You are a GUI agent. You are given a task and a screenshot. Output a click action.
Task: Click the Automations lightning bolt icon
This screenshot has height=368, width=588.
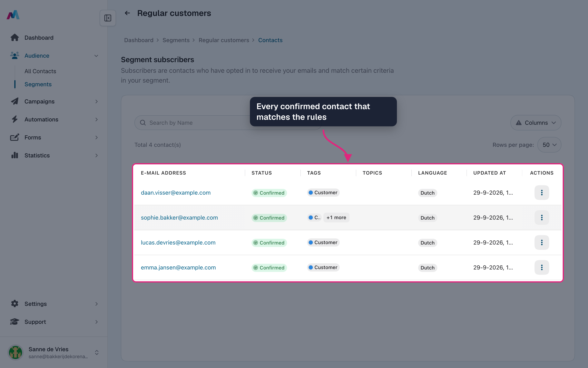[14, 119]
